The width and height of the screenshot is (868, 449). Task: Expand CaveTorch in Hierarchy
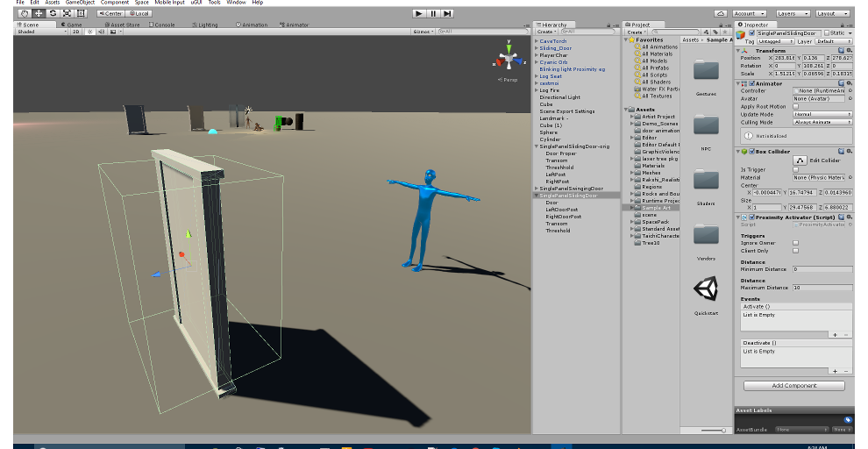[x=537, y=41]
